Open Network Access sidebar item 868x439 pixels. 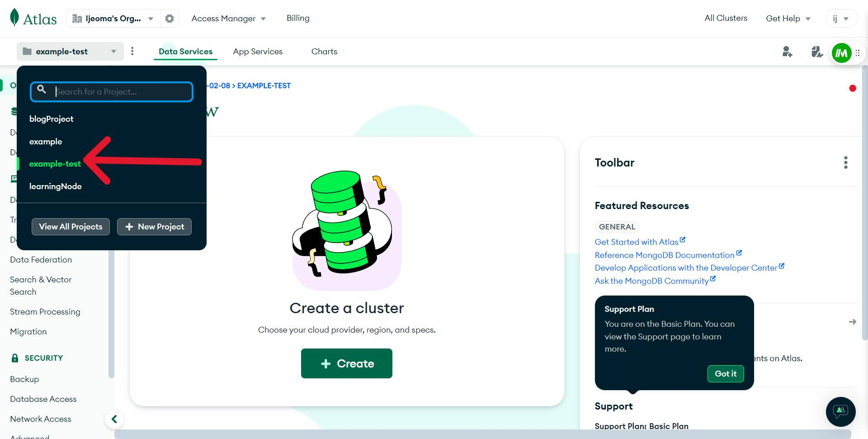(x=40, y=419)
